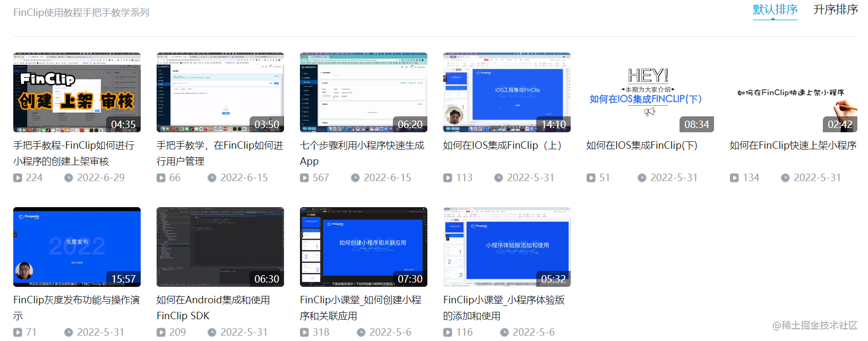Click the play-count icon beside 209
868x341 pixels.
[x=161, y=333]
